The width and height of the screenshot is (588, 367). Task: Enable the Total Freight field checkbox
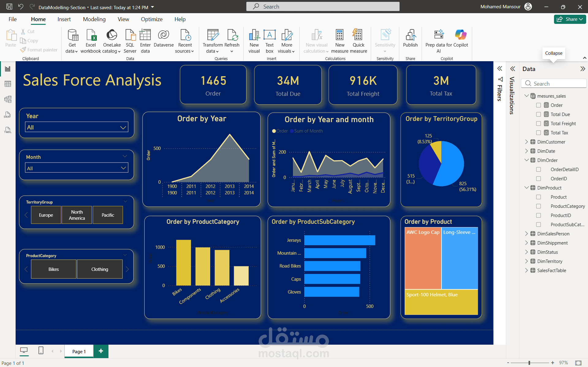pyautogui.click(x=538, y=123)
